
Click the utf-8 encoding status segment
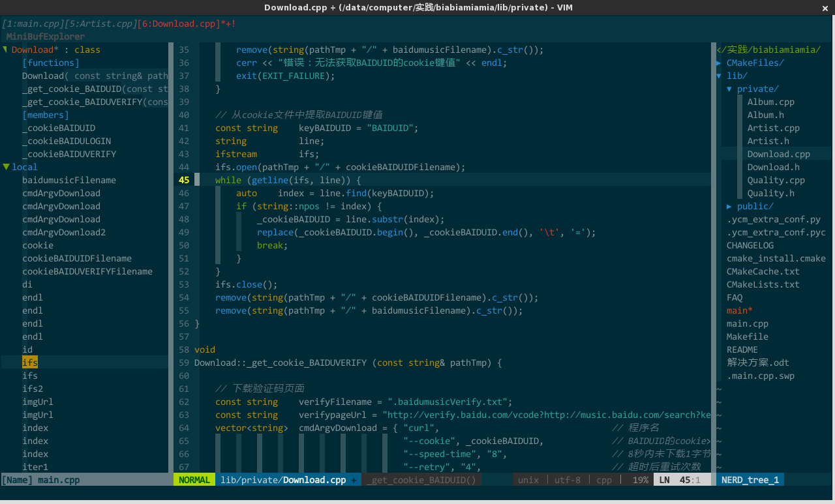567,480
